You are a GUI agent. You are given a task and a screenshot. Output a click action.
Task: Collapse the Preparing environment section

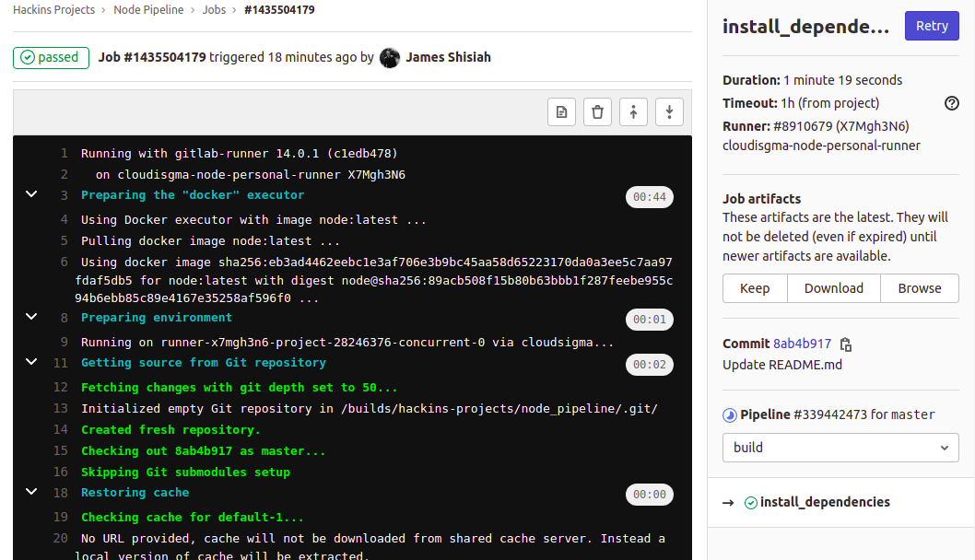31,317
